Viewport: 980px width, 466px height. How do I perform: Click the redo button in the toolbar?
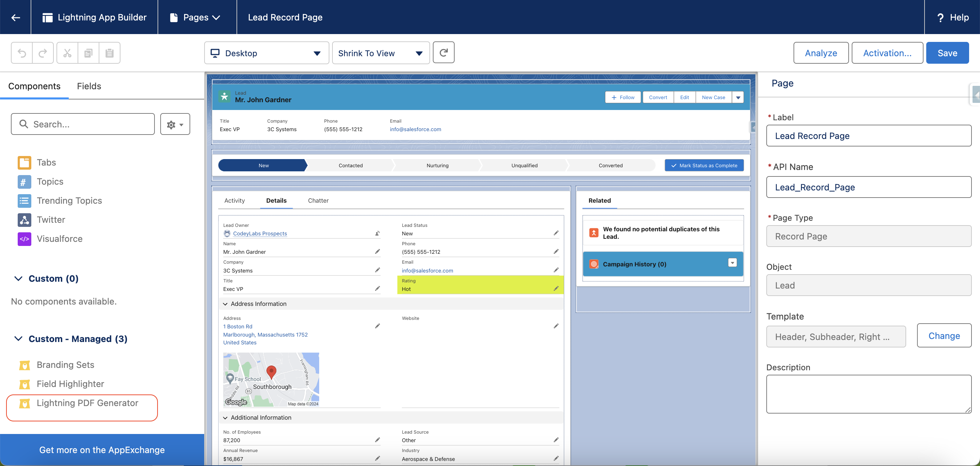(43, 53)
